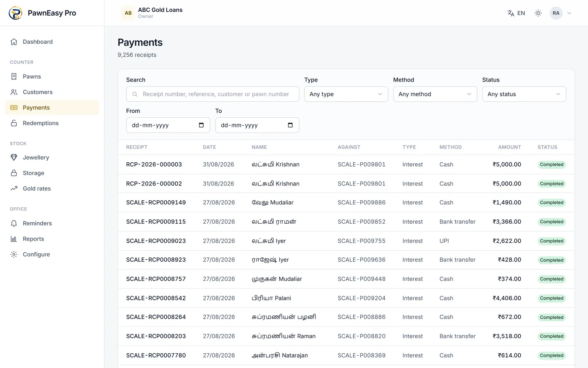This screenshot has height=368, width=588.
Task: Click the Customers people icon
Action: pyautogui.click(x=14, y=92)
